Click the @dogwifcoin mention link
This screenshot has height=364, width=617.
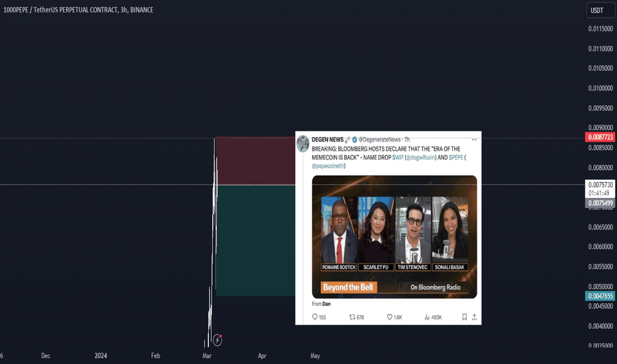[x=421, y=158]
